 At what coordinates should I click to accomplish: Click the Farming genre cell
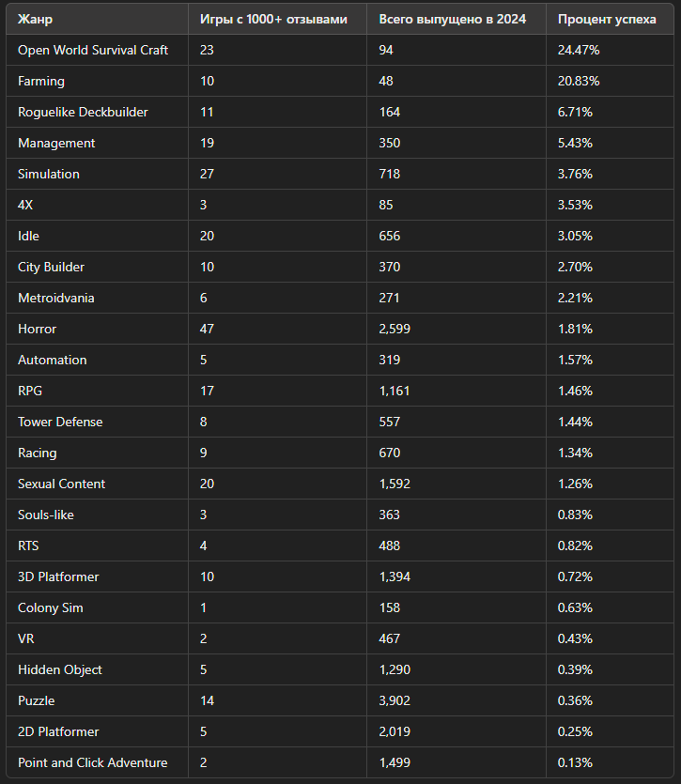click(x=41, y=81)
